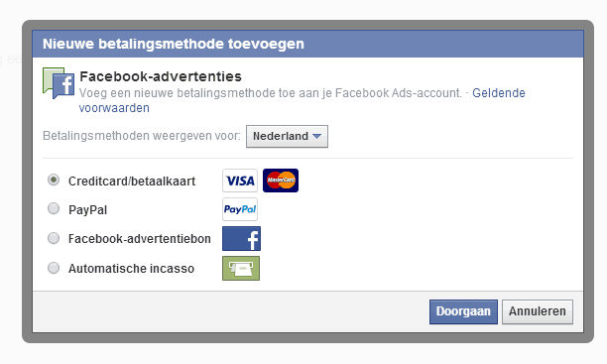This screenshot has width=607, height=364.
Task: Click the Facebook ad coupon icon
Action: [242, 239]
